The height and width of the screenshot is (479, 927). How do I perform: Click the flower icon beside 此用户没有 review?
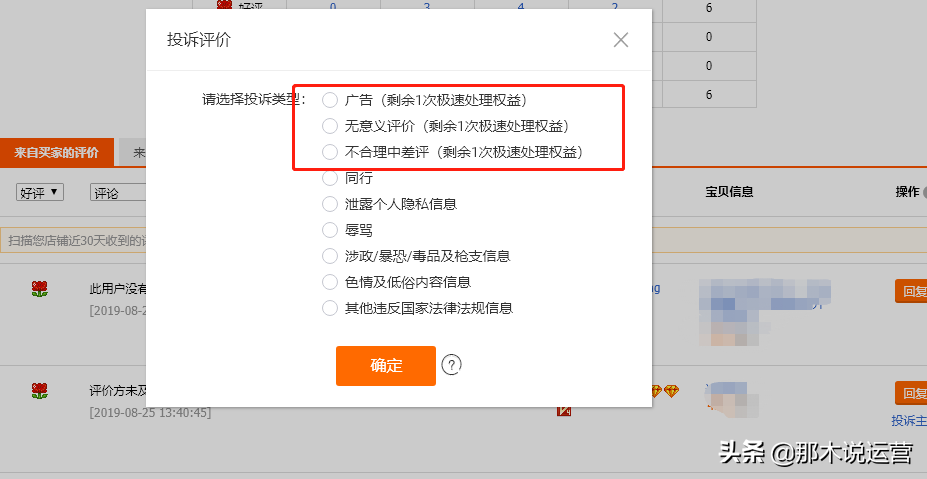point(40,289)
